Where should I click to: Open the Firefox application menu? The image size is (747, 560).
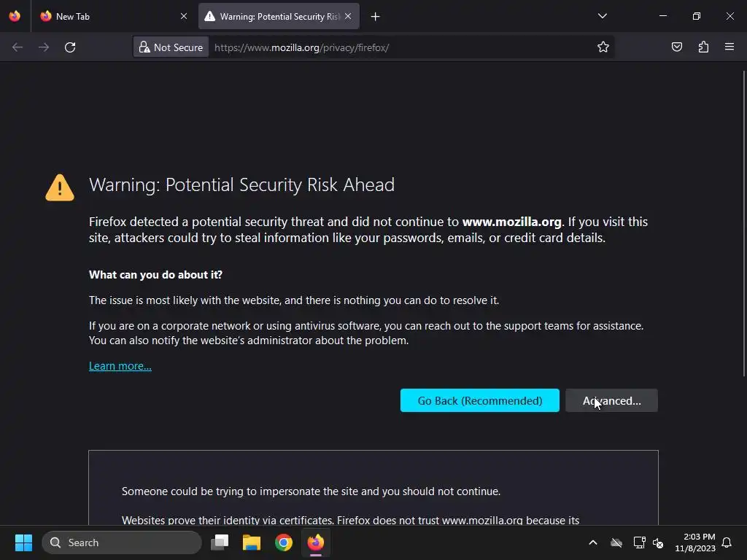[729, 47]
